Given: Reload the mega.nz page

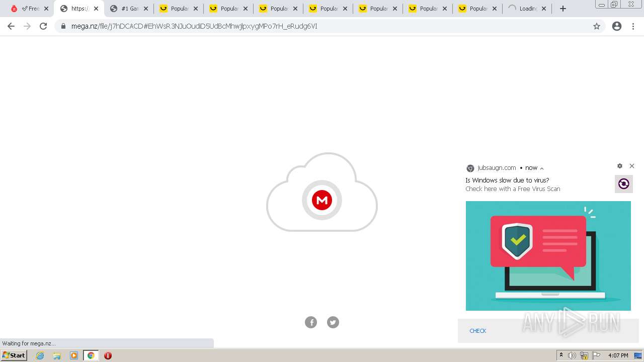Looking at the screenshot, I should pos(43,26).
